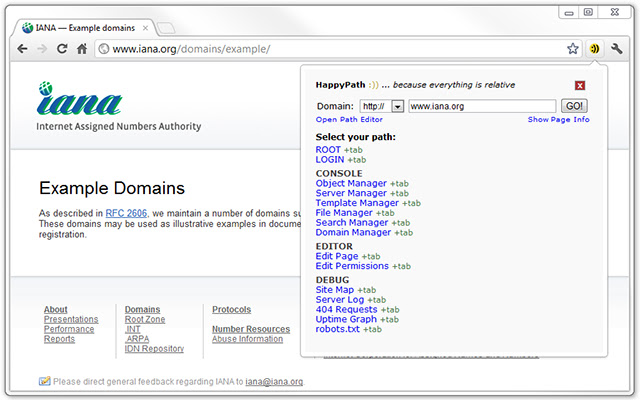This screenshot has height=400, width=640.
Task: Click the www.iana.org domain input
Action: click(482, 106)
